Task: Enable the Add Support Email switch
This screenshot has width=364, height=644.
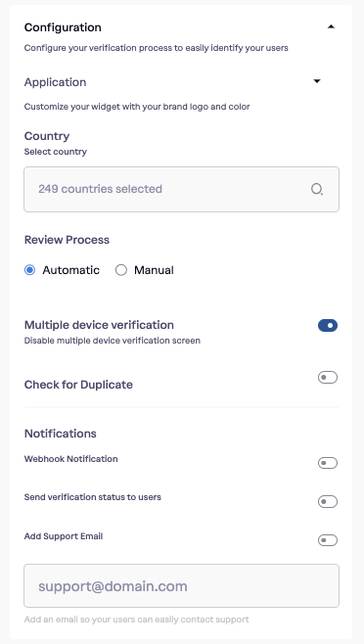Action: point(328,540)
